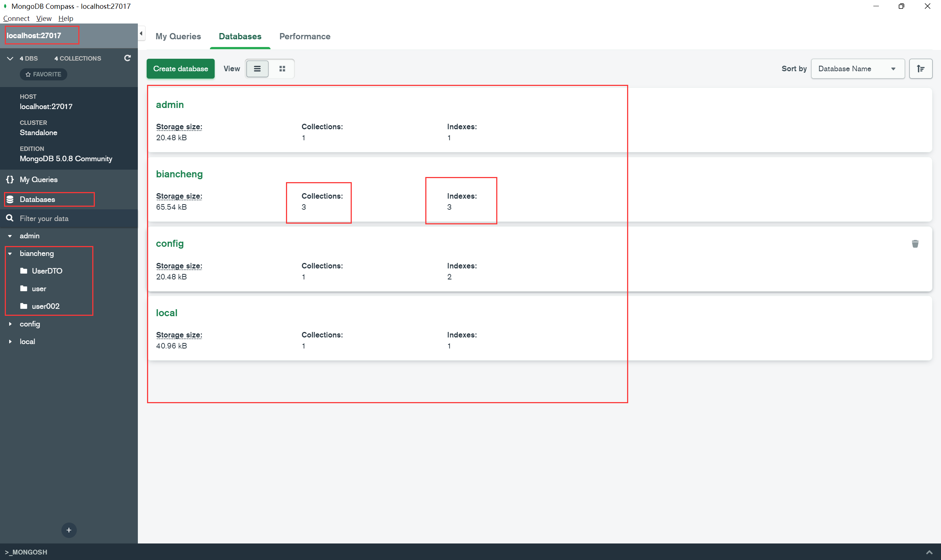Click the trash icon for config database
This screenshot has height=560, width=941.
coord(915,244)
